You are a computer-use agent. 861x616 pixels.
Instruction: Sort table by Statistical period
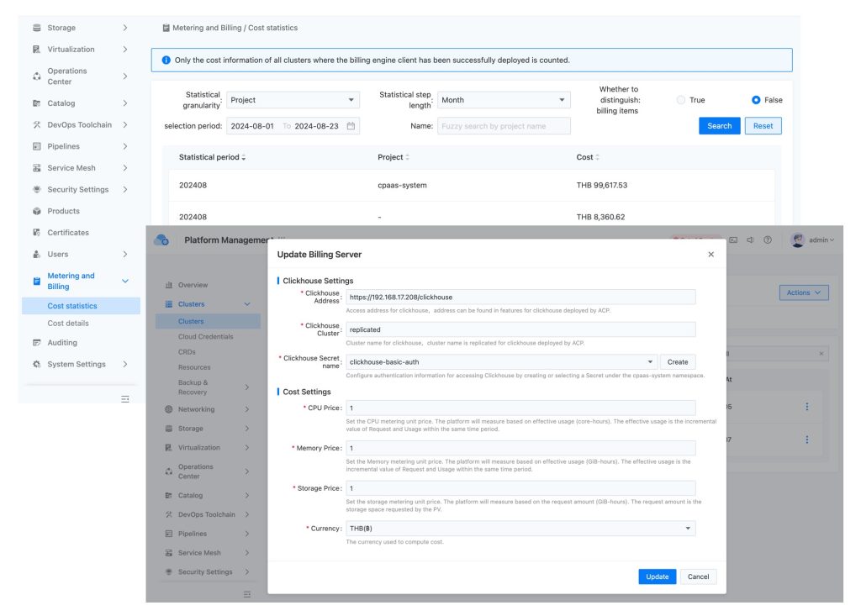(245, 158)
